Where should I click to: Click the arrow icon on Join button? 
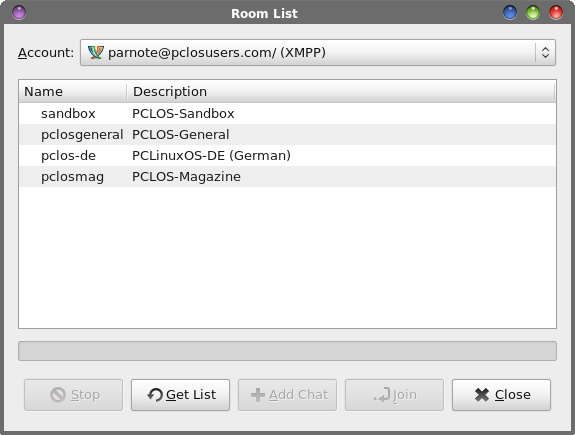(x=382, y=395)
